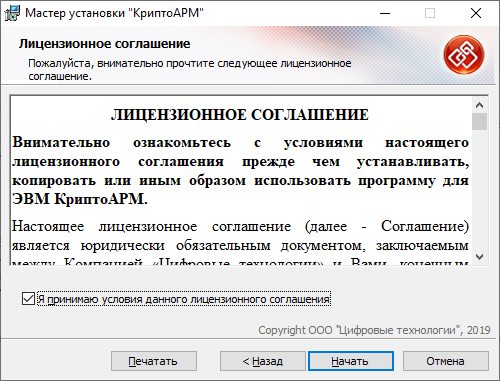Click the license scrollbar thumb
500x381 pixels.
click(x=479, y=121)
